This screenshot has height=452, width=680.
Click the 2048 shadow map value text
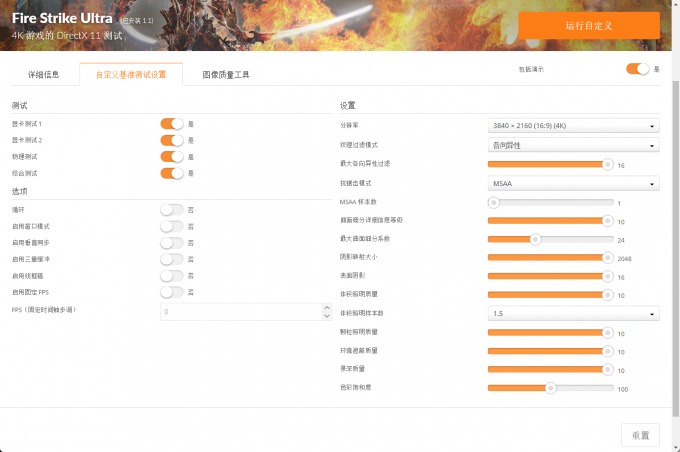tap(624, 259)
